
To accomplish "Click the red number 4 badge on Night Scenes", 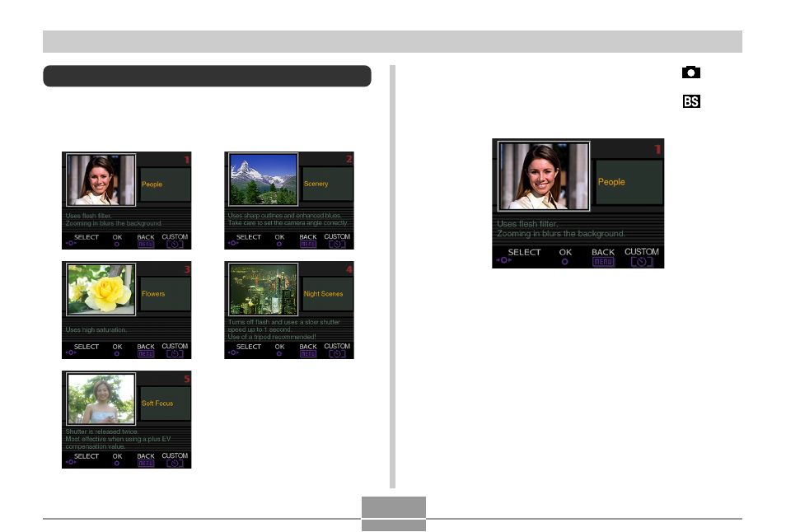I will click(349, 269).
